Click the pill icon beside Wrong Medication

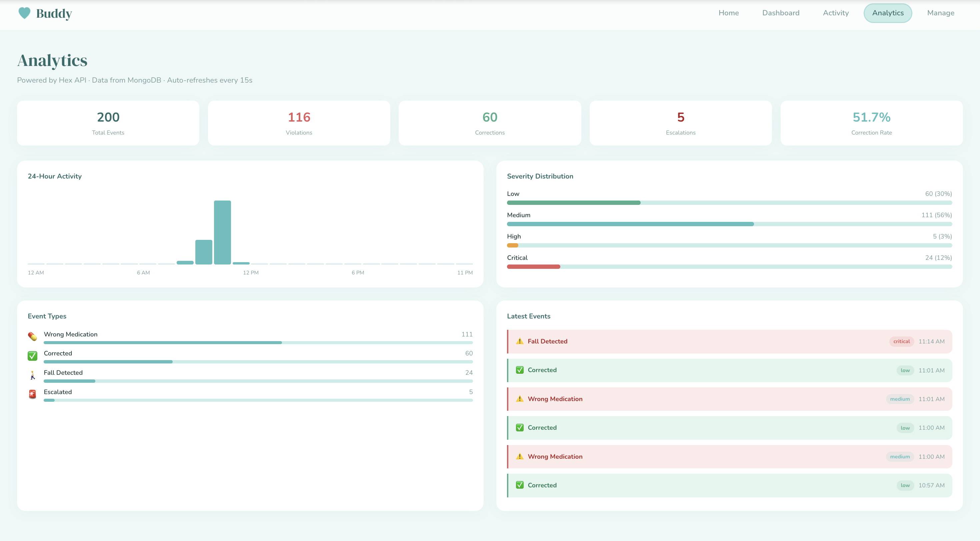pos(33,336)
